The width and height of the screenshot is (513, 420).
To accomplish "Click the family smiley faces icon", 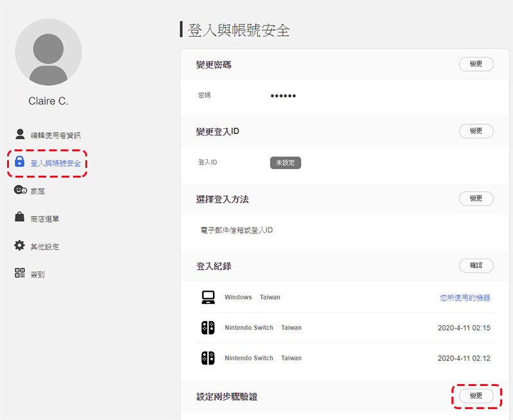I will [x=21, y=190].
